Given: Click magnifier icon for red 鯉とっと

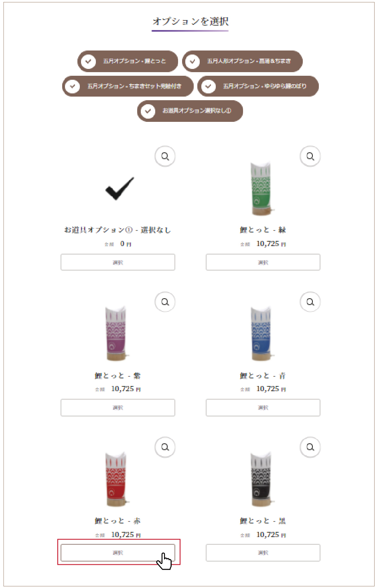Looking at the screenshot, I should click(165, 447).
